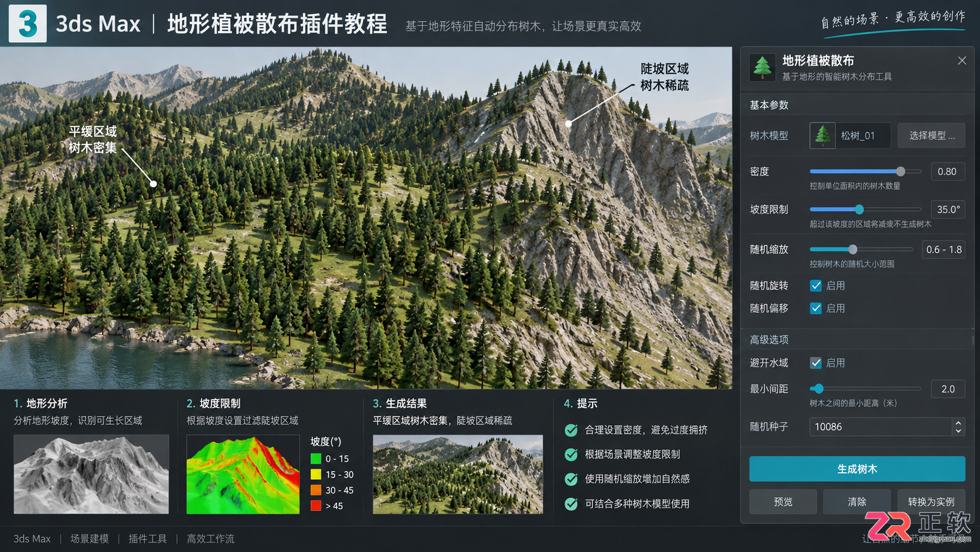Click the 松树_01 tree model thumbnail
Viewport: 980px width, 552px height.
tap(822, 136)
